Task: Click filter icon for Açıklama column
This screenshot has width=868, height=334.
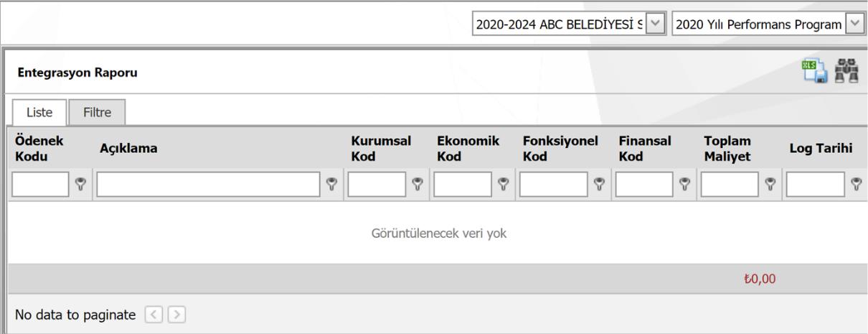Action: [332, 185]
